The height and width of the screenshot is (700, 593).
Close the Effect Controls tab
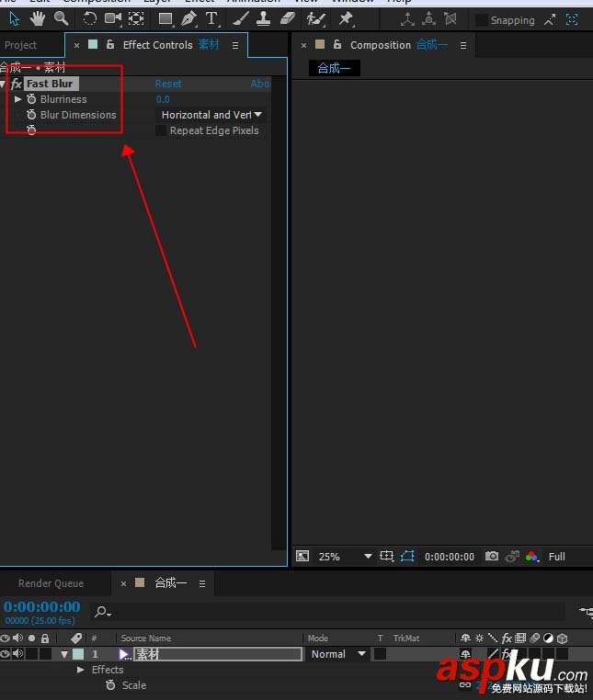77,46
